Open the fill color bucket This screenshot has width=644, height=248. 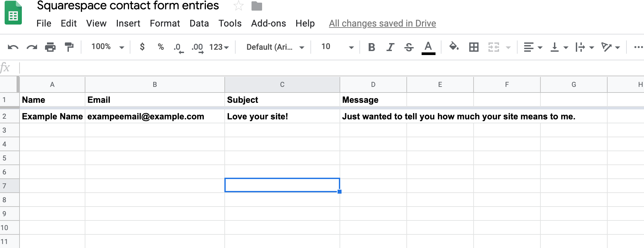coord(454,47)
